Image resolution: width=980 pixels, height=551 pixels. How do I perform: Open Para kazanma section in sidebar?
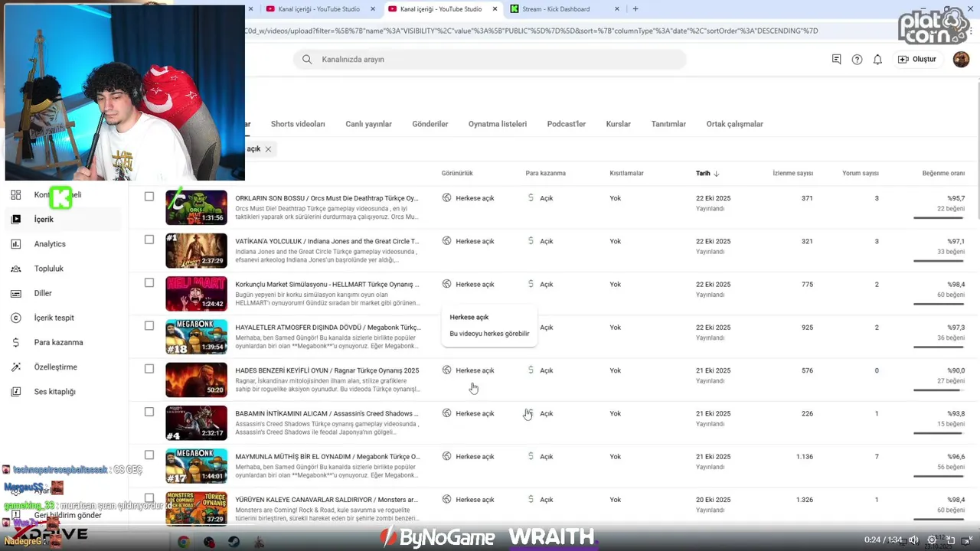(x=58, y=342)
